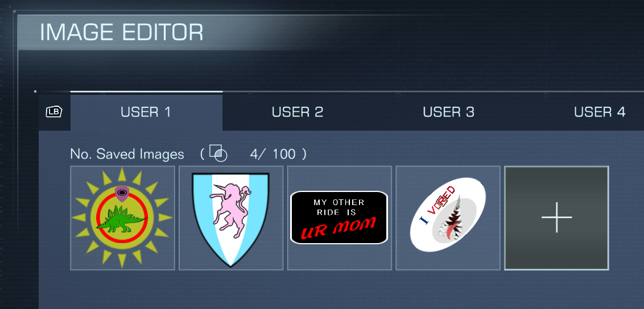Click the LB bumper icon
This screenshot has width=644, height=309.
[x=54, y=112]
